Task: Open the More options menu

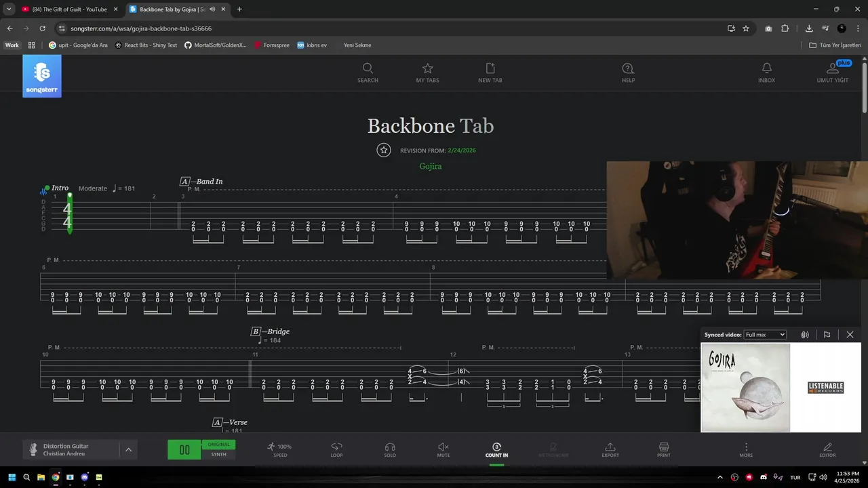Action: (746, 450)
